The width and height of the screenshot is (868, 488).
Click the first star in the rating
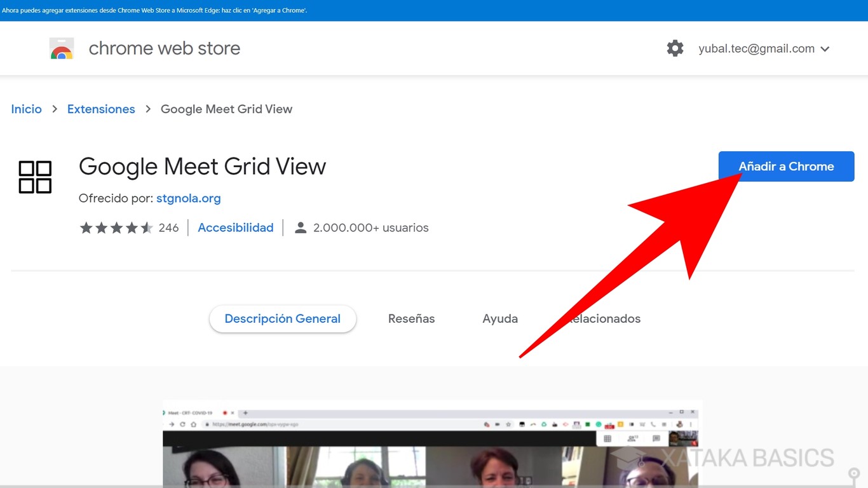click(x=86, y=228)
